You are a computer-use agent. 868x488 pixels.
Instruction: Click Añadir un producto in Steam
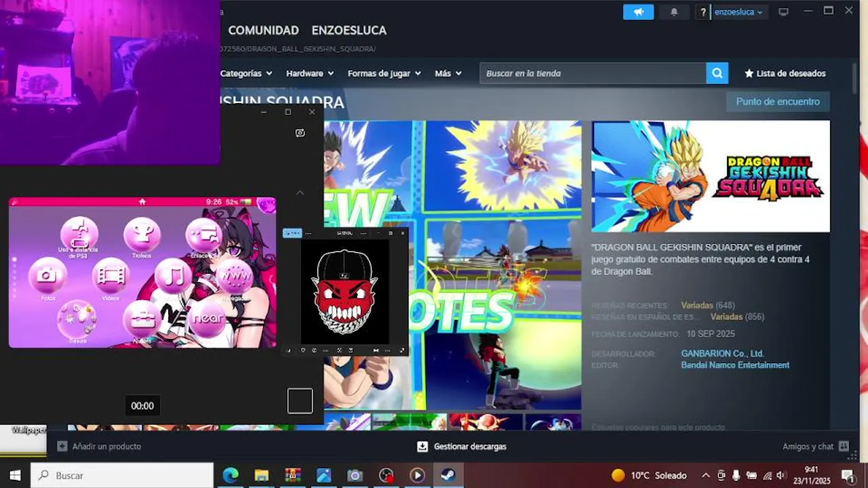tap(99, 447)
